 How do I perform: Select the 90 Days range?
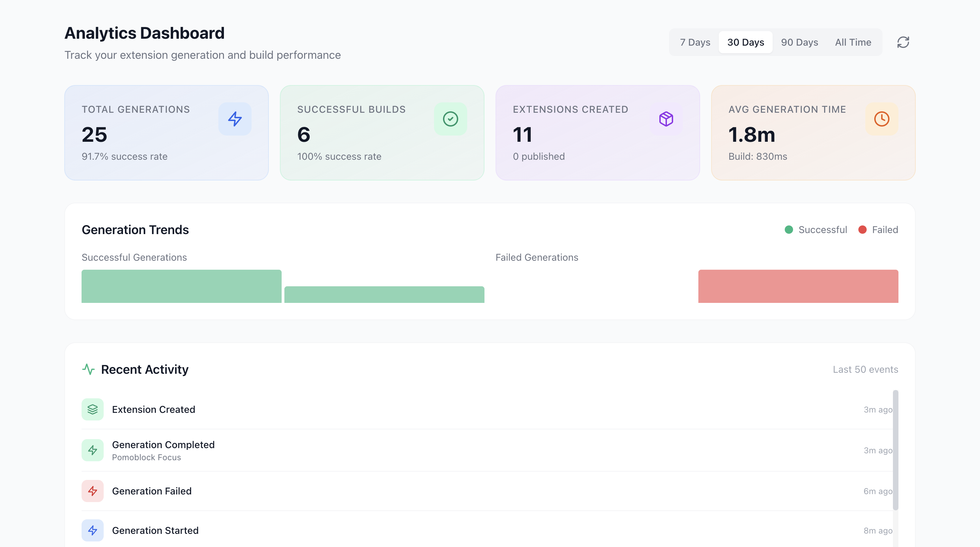click(x=799, y=42)
